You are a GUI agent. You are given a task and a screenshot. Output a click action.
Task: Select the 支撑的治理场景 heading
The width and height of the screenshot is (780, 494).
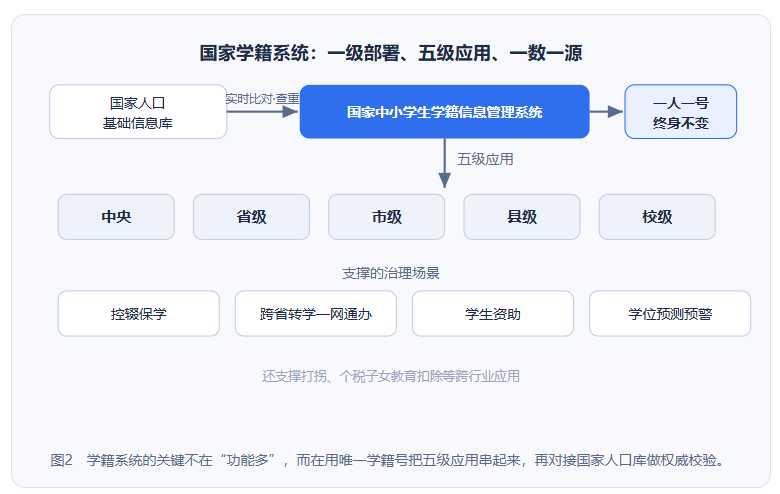(x=390, y=273)
